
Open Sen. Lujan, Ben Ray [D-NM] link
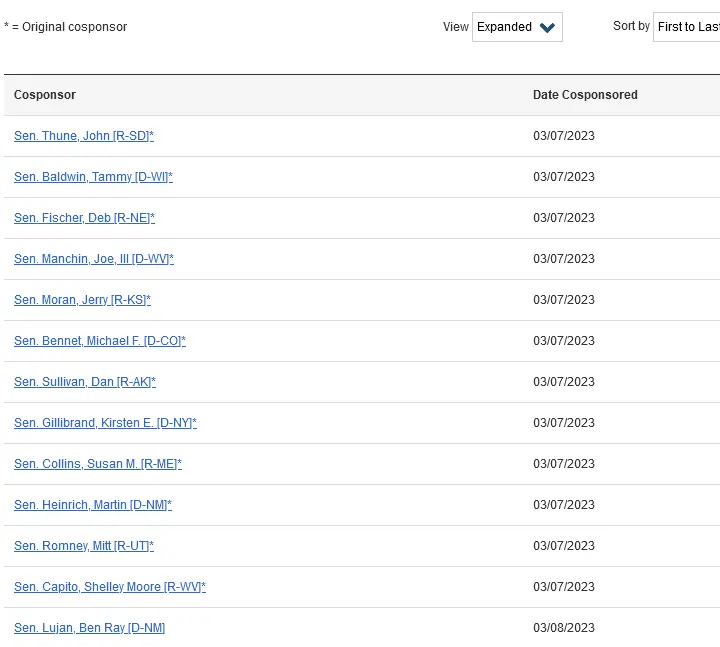[89, 628]
